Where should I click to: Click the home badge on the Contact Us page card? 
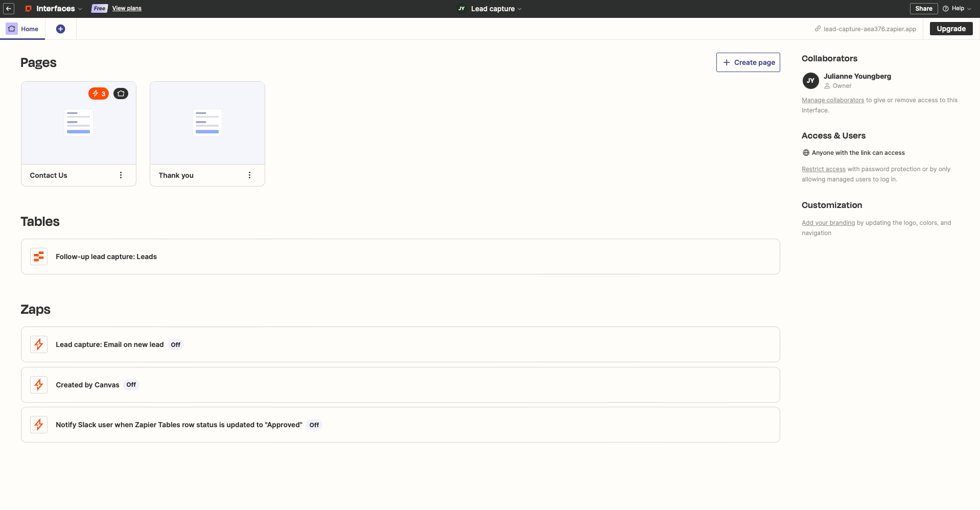[x=121, y=94]
